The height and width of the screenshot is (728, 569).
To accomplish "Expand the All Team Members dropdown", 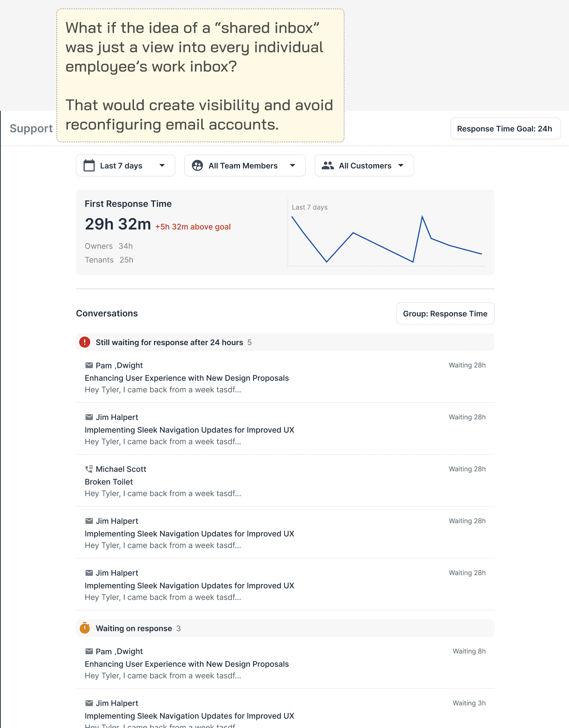I will click(x=245, y=165).
